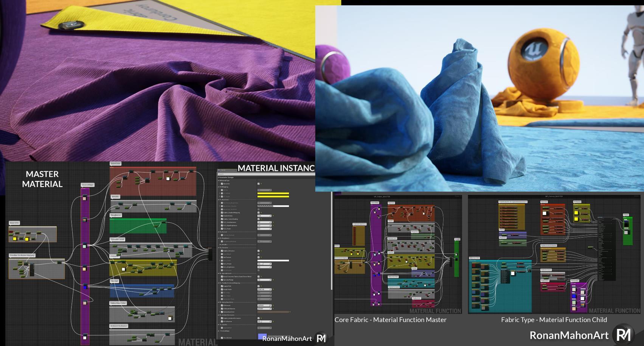Reset Height Ratio using its yellow arrow
This screenshot has height=346, width=644.
(x=273, y=290)
